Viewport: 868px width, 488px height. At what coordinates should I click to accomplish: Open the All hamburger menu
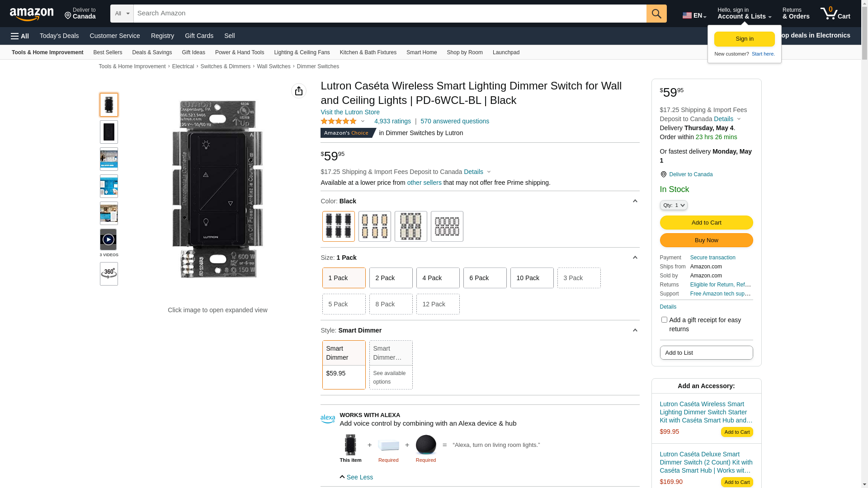[20, 36]
